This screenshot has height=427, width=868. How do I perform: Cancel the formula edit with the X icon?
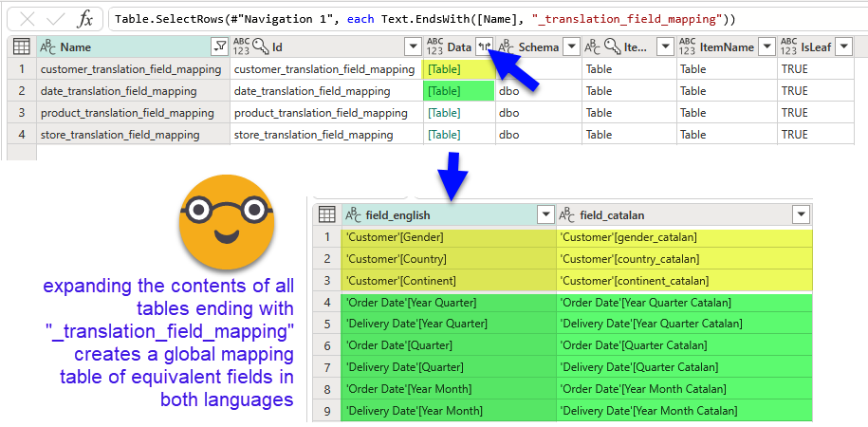pos(28,19)
